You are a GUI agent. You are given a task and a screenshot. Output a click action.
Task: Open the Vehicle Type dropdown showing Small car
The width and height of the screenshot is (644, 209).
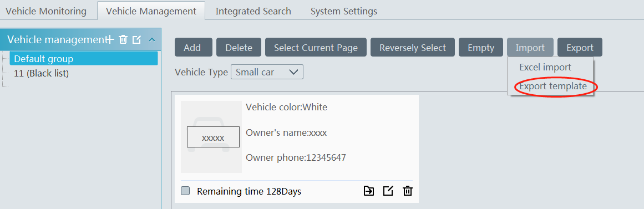tap(267, 72)
